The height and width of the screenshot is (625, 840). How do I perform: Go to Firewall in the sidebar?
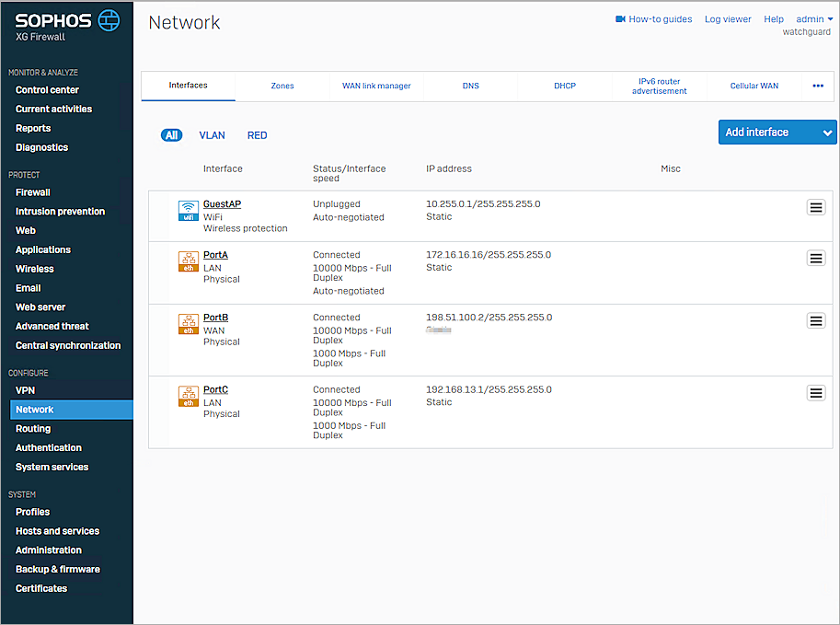click(33, 192)
